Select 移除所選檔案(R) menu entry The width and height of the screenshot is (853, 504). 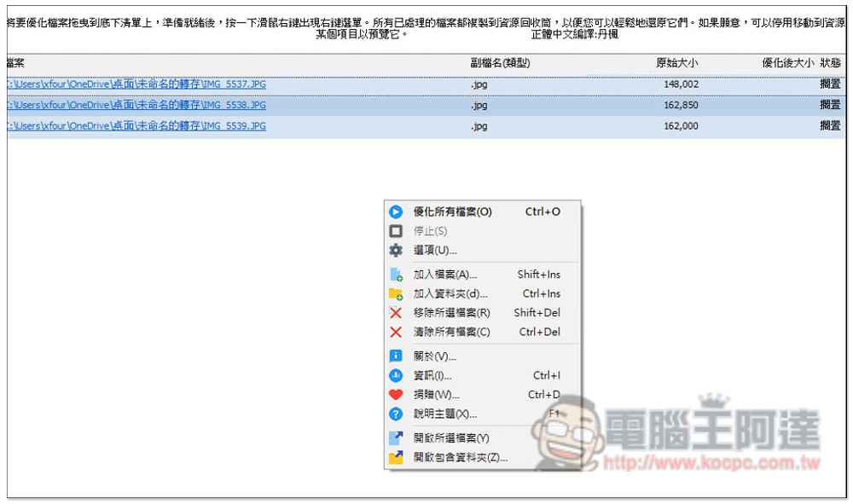coord(483,313)
